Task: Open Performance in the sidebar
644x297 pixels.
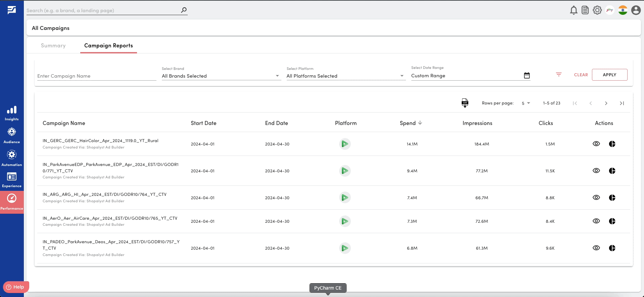Action: pos(12,202)
